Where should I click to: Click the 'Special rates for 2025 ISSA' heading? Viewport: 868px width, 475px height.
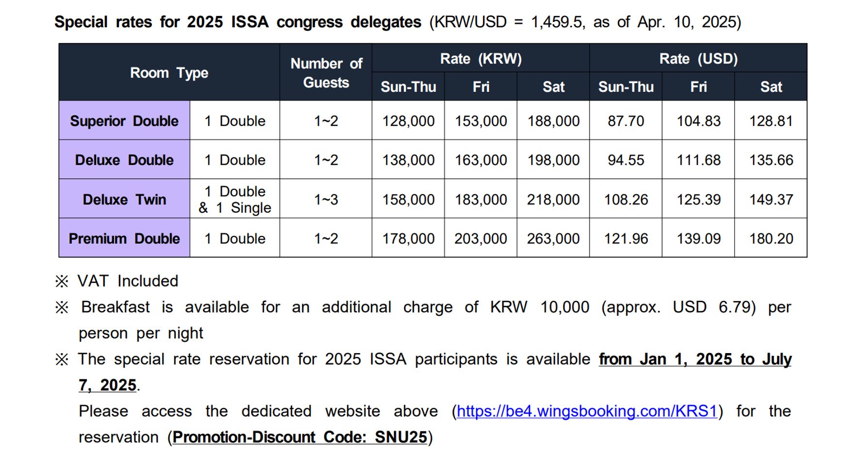(x=237, y=22)
